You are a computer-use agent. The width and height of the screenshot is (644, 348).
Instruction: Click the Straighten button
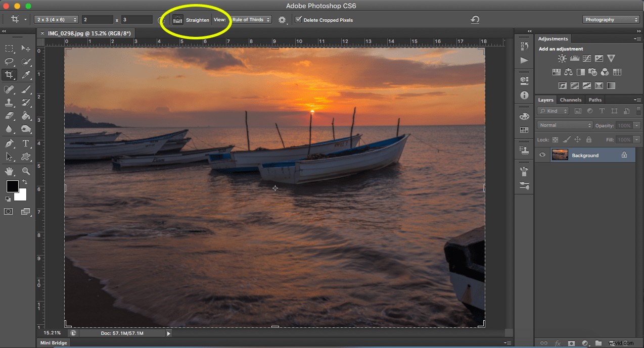pos(188,20)
